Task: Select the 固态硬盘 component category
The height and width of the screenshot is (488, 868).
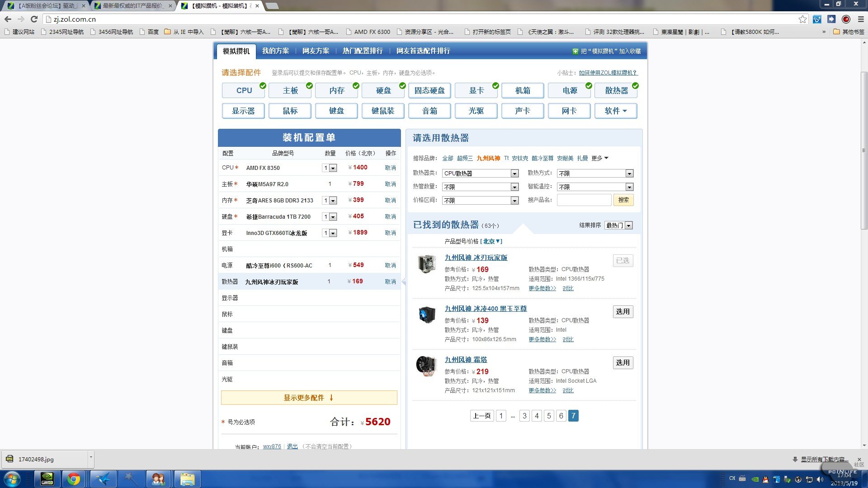Action: click(x=429, y=90)
